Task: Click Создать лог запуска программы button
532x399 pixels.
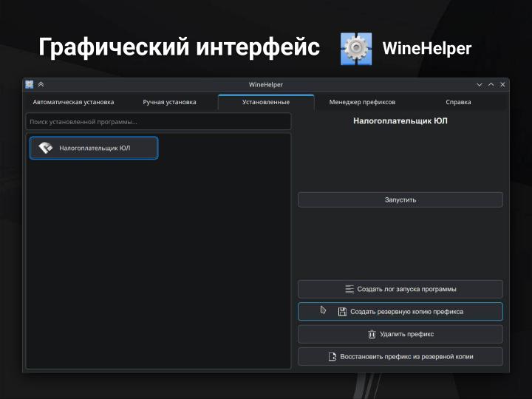Action: (x=400, y=289)
